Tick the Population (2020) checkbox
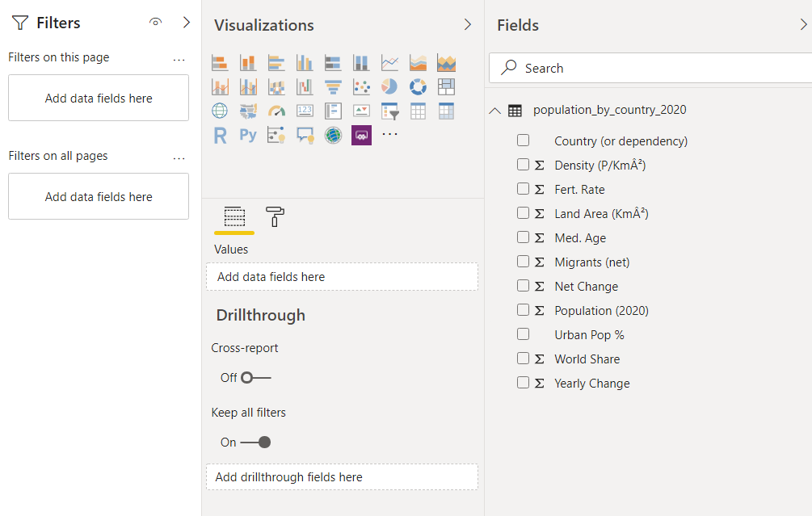Image resolution: width=812 pixels, height=516 pixels. point(523,310)
